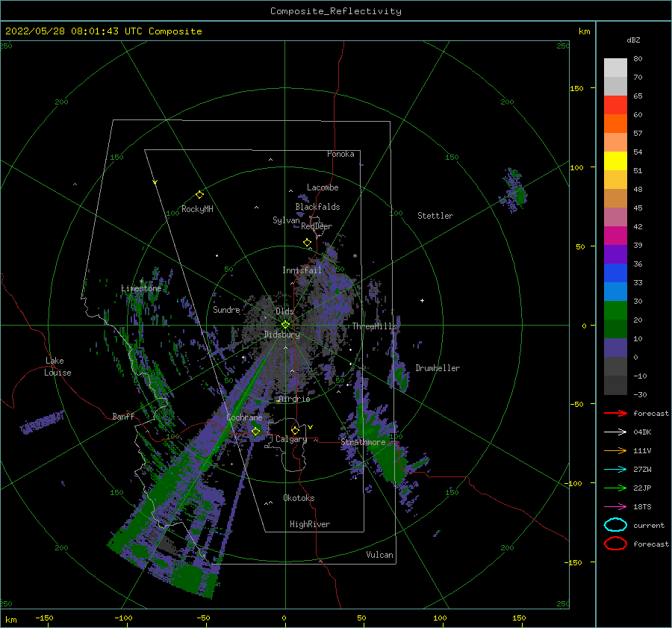Click the magenta 18TS arrow legend icon
The width and height of the screenshot is (672, 628).
615,507
